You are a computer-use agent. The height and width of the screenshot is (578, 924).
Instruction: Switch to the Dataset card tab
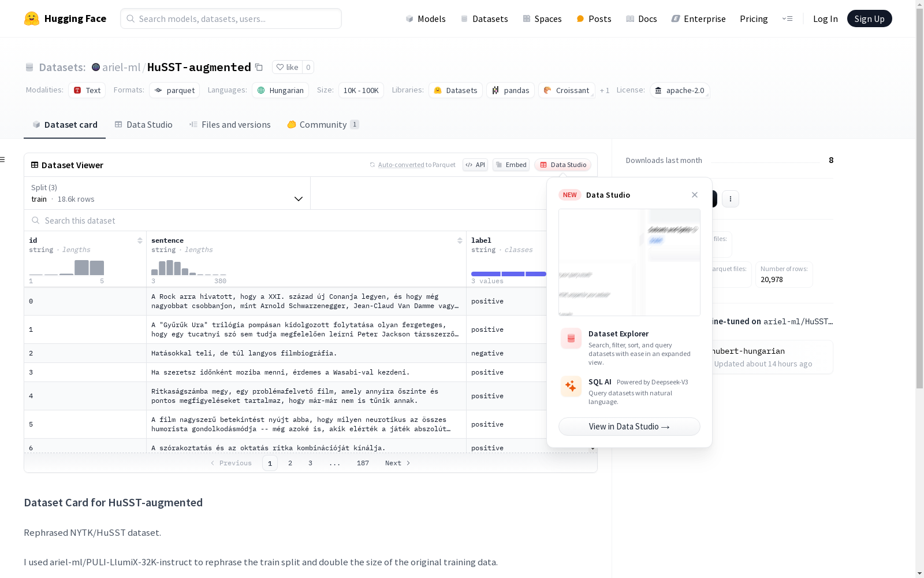tap(65, 125)
